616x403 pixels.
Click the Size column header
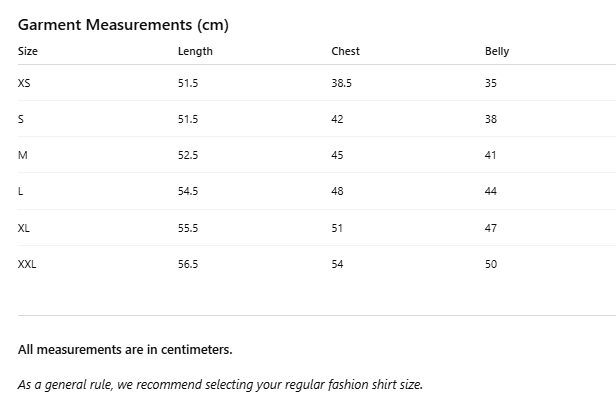pos(28,51)
